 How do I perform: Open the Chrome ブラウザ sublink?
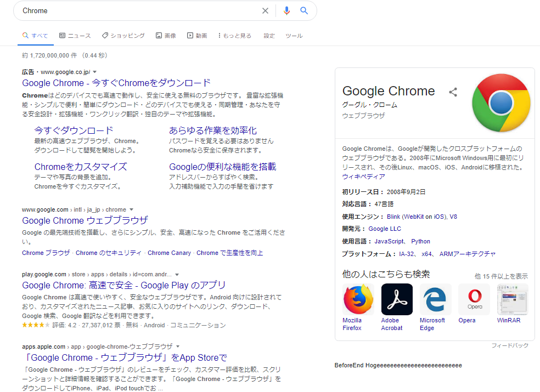tap(46, 253)
